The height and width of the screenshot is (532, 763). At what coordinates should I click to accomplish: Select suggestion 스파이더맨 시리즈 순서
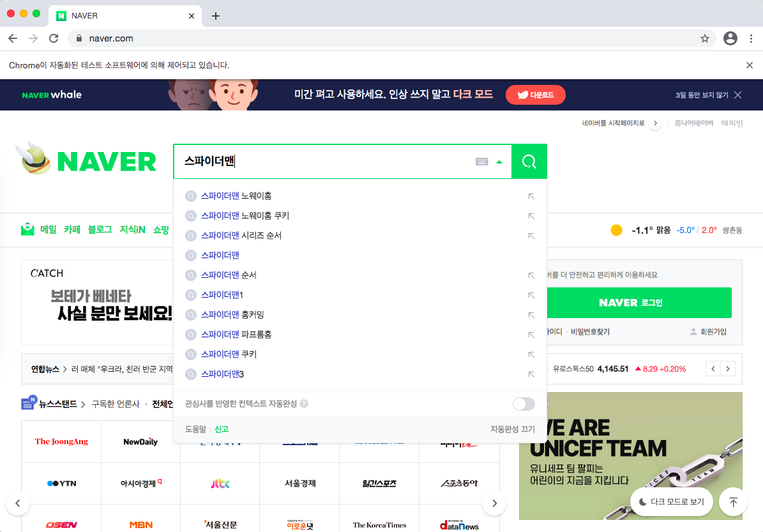pos(241,235)
